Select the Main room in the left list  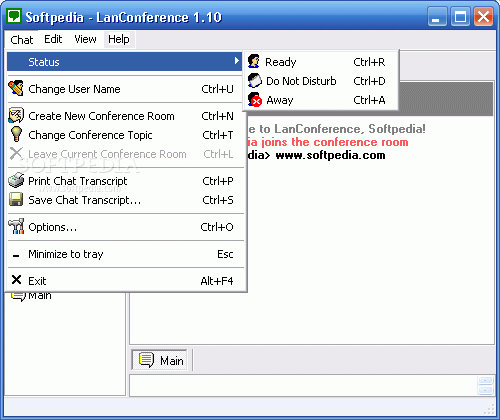[x=32, y=296]
